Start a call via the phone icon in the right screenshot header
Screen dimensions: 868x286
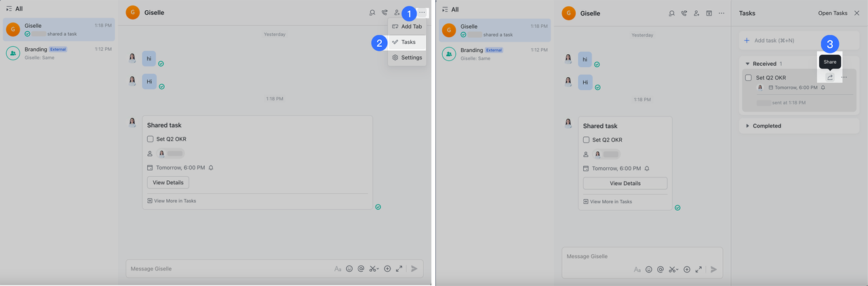coord(684,13)
